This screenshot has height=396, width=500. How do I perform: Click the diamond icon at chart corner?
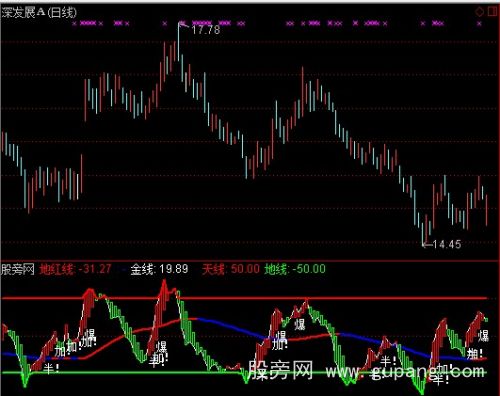tap(479, 12)
